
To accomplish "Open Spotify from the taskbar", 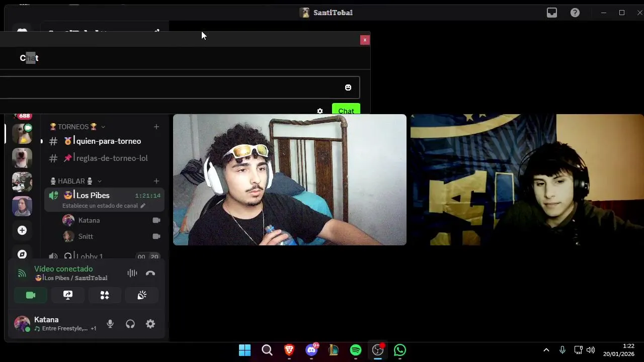I will point(356,350).
